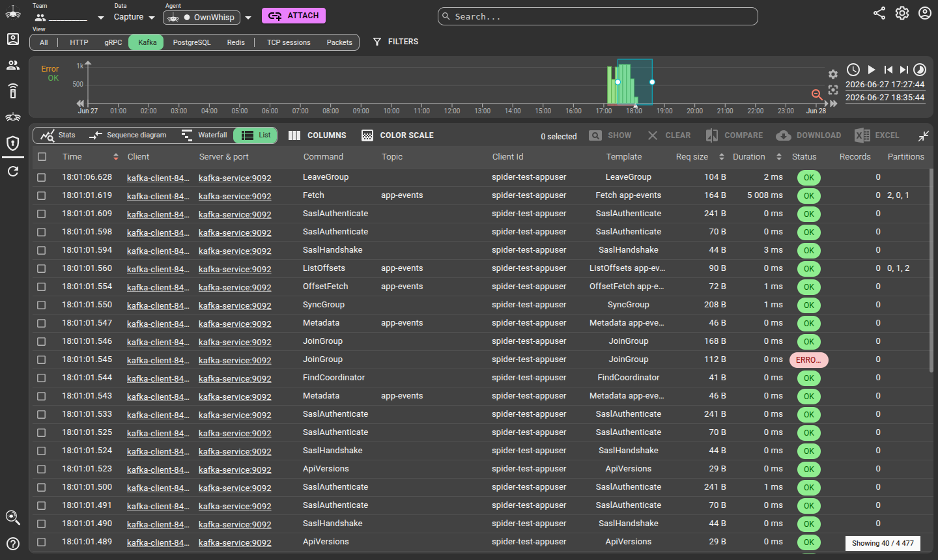Click the collapse panel arrows icon
This screenshot has width=938, height=560.
(x=924, y=135)
